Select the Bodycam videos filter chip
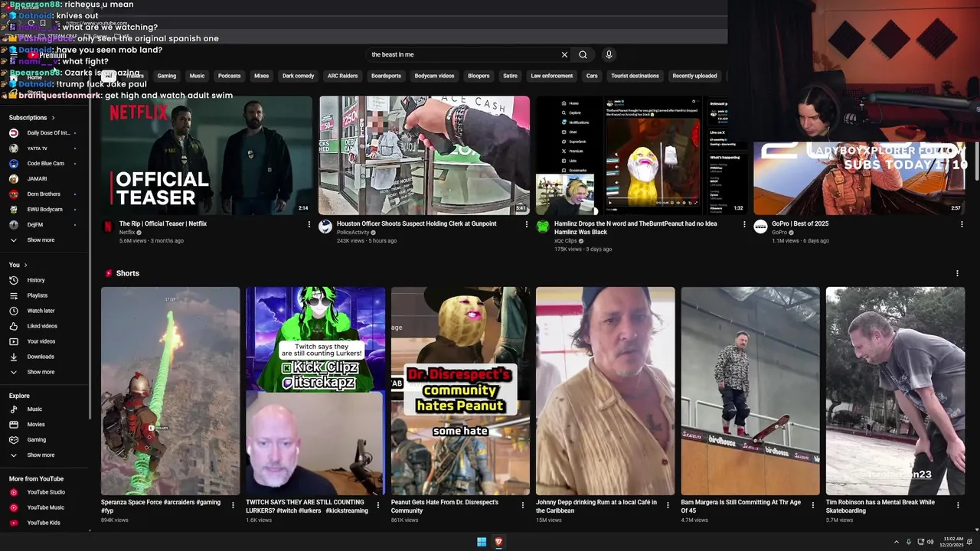 [434, 76]
